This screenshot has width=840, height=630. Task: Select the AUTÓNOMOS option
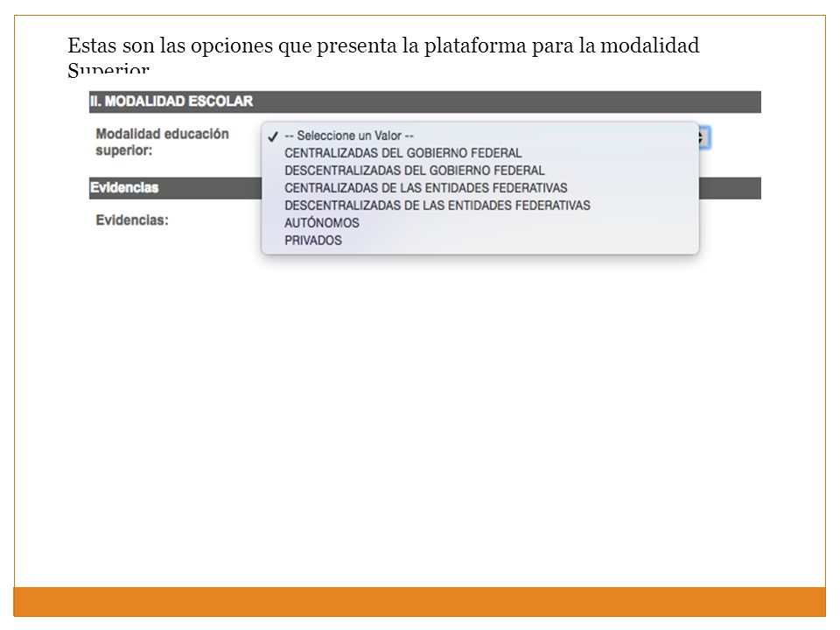(480, 223)
